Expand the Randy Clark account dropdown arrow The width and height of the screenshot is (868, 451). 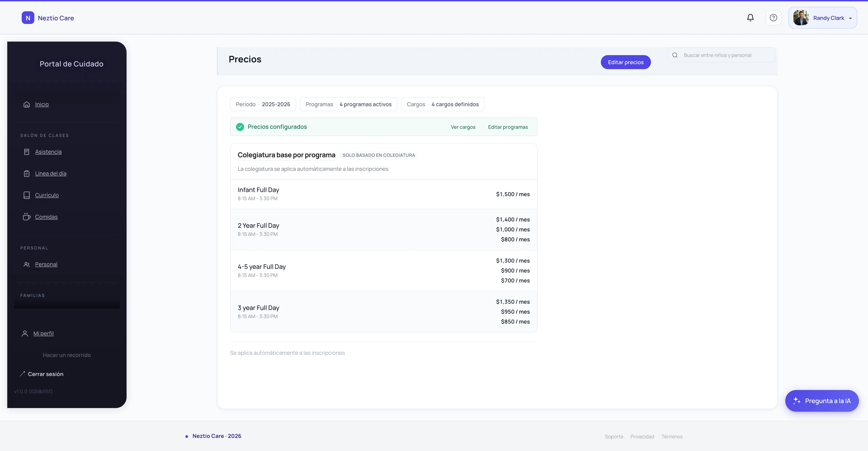(x=850, y=18)
